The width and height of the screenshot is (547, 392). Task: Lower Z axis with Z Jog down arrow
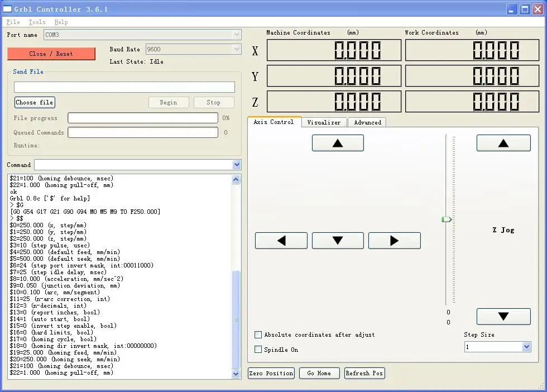tap(503, 316)
